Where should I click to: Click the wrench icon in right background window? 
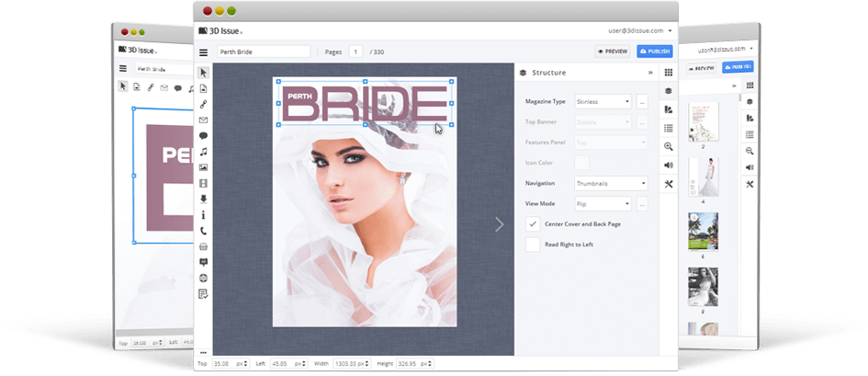click(750, 185)
